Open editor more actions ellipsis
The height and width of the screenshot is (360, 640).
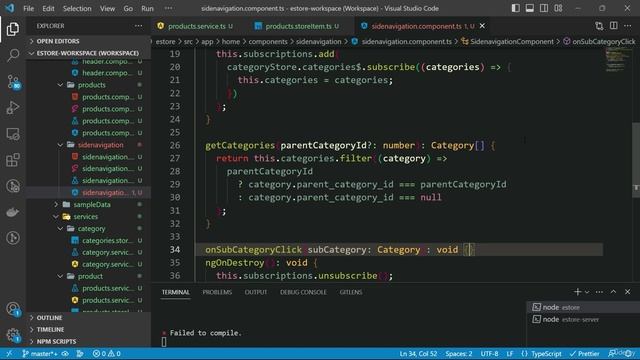[x=628, y=26]
